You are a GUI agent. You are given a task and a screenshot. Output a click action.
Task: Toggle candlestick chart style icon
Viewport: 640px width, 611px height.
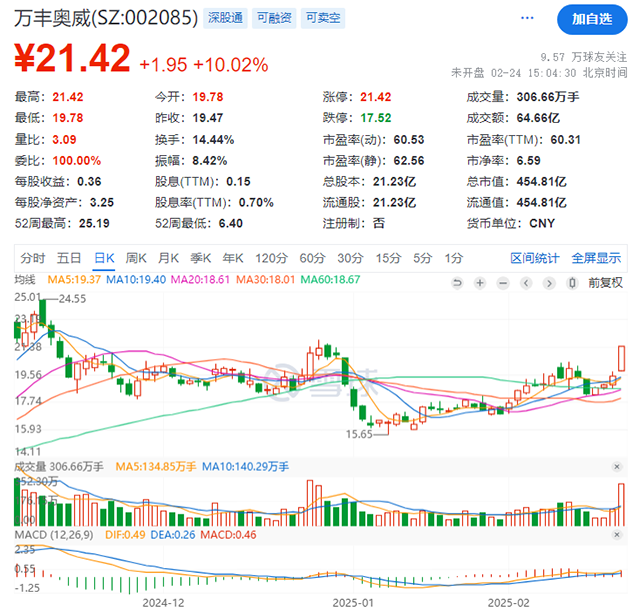coord(572,283)
